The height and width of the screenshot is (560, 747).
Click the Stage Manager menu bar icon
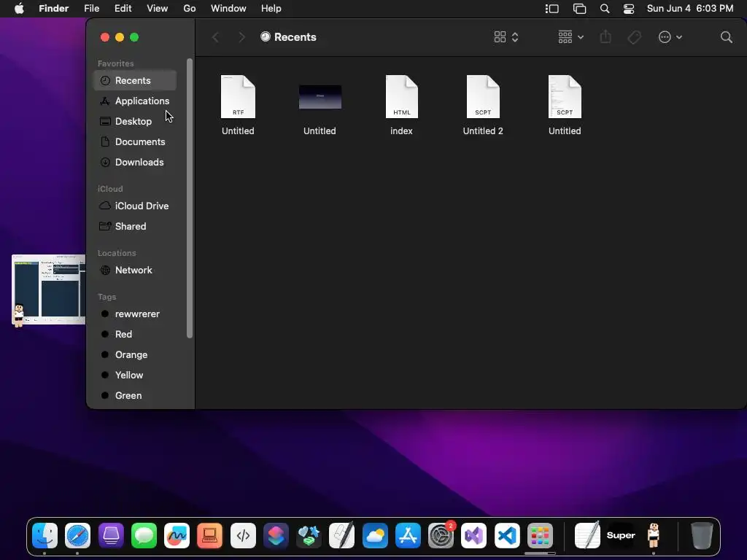(551, 9)
